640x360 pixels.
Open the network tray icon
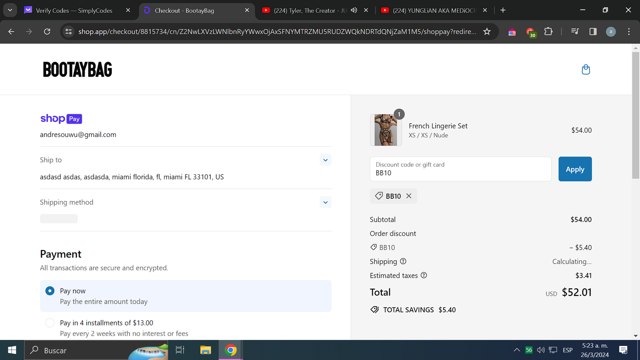pyautogui.click(x=553, y=350)
